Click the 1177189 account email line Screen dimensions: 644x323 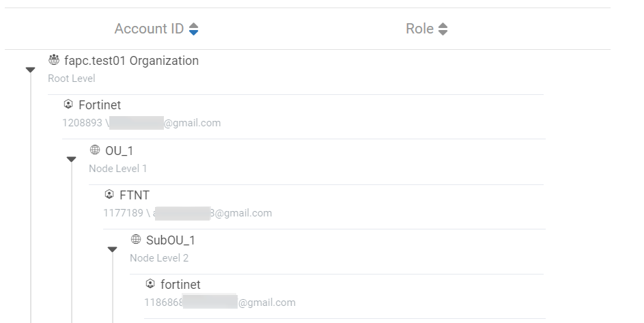coord(187,213)
